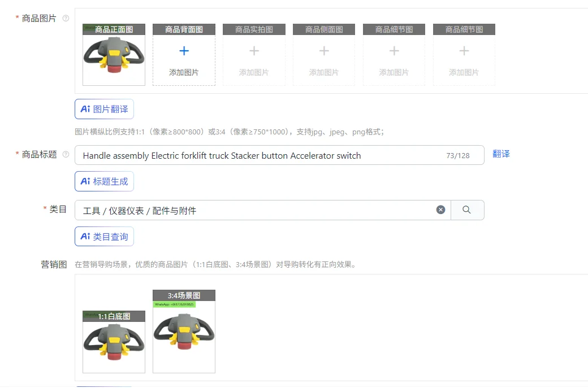588x388 pixels.
Task: Click the help icon beside 商品标题
Action: pos(66,154)
